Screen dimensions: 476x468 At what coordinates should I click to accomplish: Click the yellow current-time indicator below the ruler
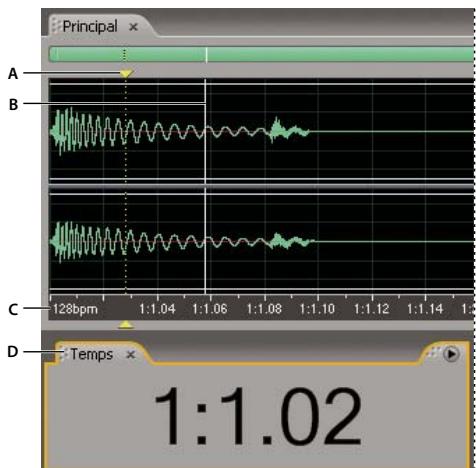coord(126,324)
